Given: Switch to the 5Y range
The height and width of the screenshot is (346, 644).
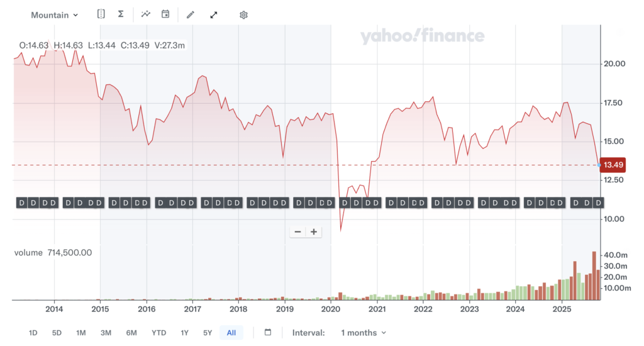Looking at the screenshot, I should pyautogui.click(x=208, y=333).
